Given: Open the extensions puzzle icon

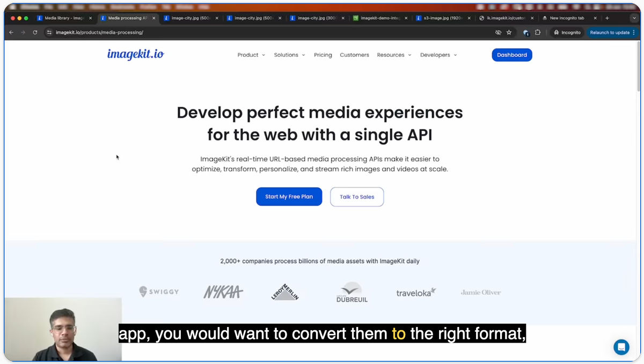Looking at the screenshot, I should pos(538,32).
